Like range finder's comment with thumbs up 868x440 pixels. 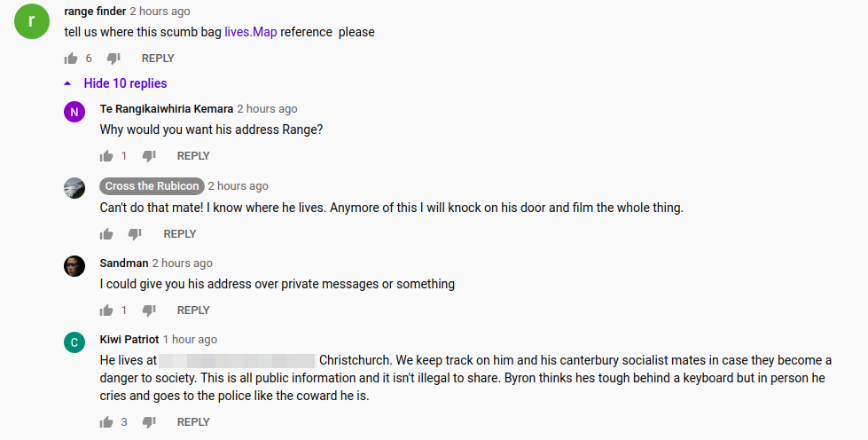(71, 59)
